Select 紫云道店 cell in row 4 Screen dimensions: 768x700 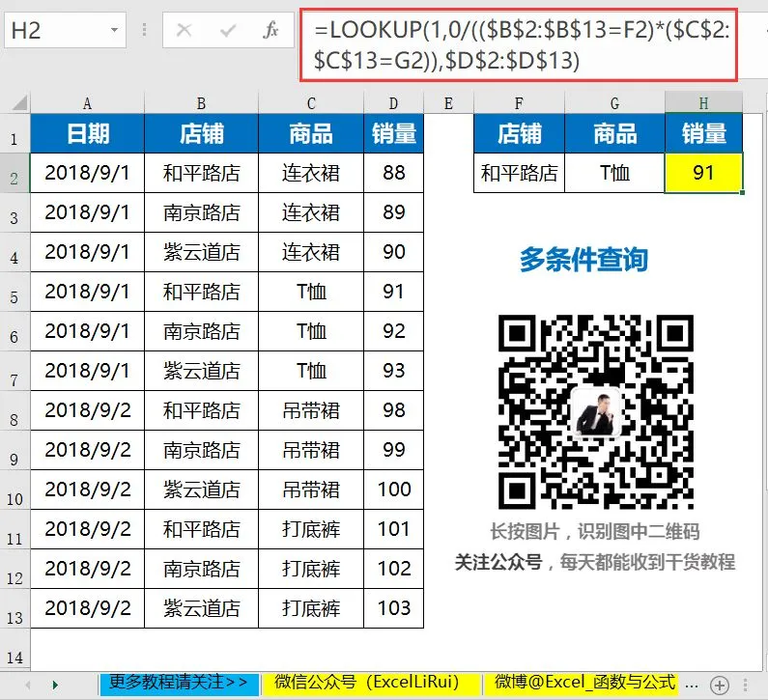201,252
